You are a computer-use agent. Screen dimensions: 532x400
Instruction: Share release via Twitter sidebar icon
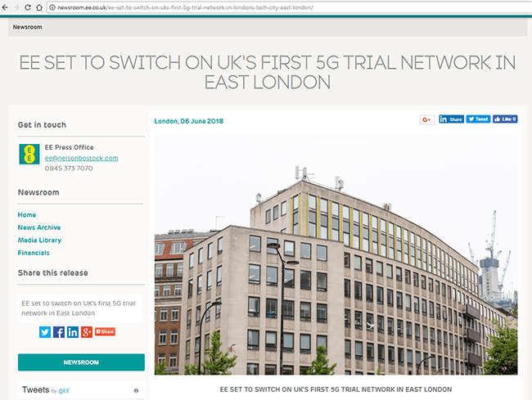coord(45,332)
